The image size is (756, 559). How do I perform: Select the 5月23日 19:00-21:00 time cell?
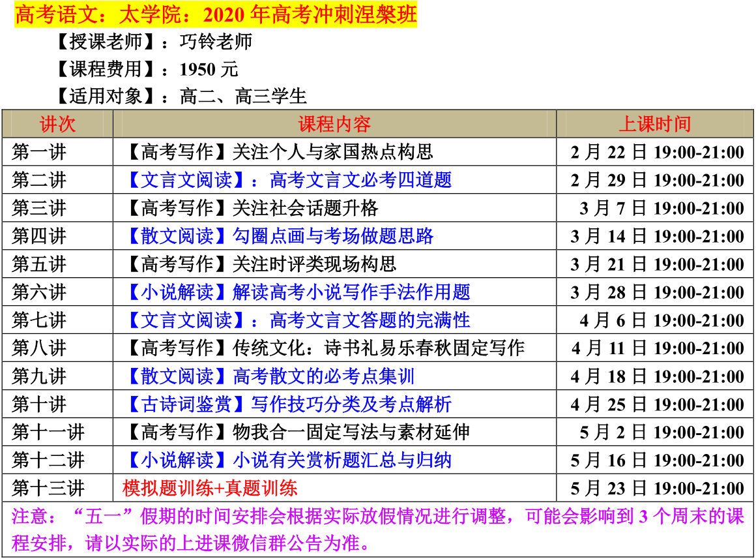pos(657,489)
